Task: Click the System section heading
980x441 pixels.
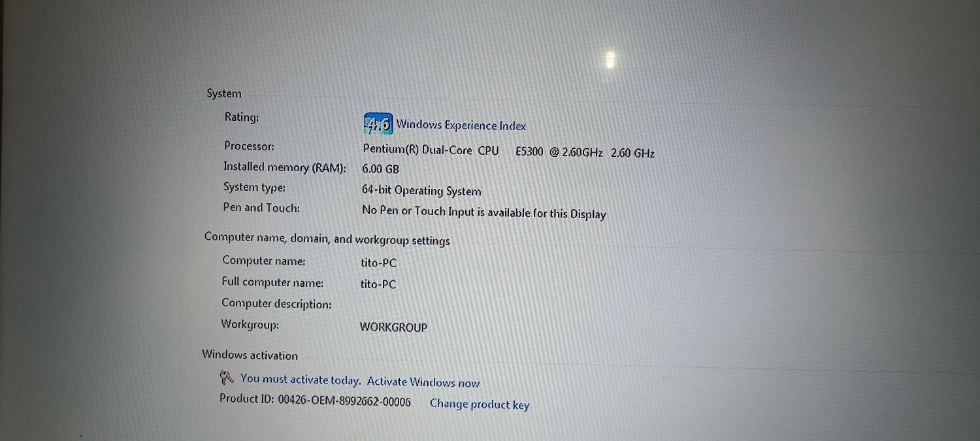Action: pyautogui.click(x=224, y=93)
